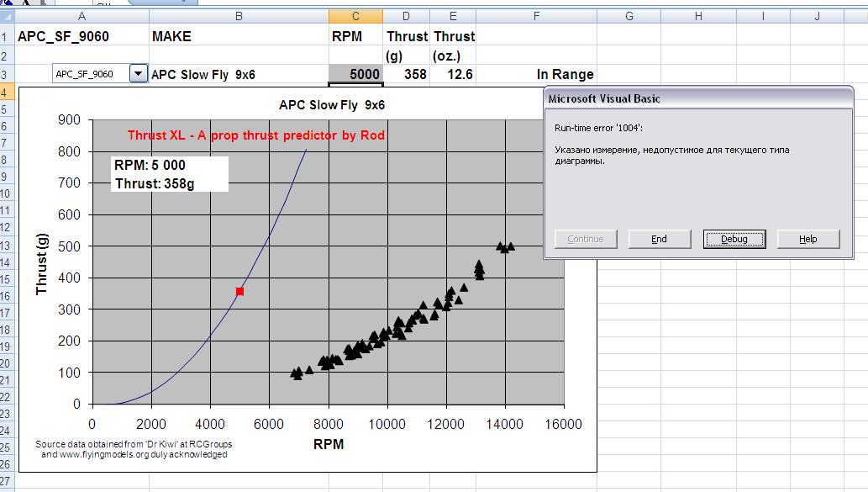The height and width of the screenshot is (492, 868).
Task: Select column F header
Action: (536, 16)
